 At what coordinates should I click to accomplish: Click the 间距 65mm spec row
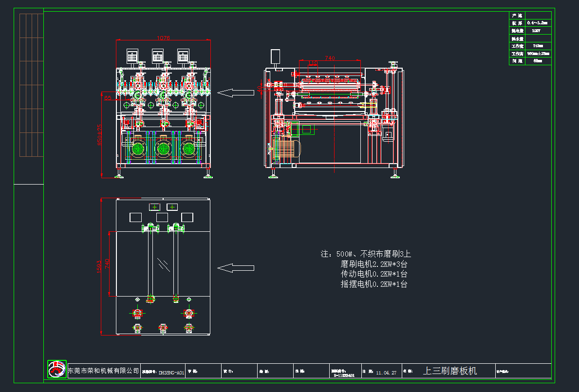pyautogui.click(x=538, y=60)
